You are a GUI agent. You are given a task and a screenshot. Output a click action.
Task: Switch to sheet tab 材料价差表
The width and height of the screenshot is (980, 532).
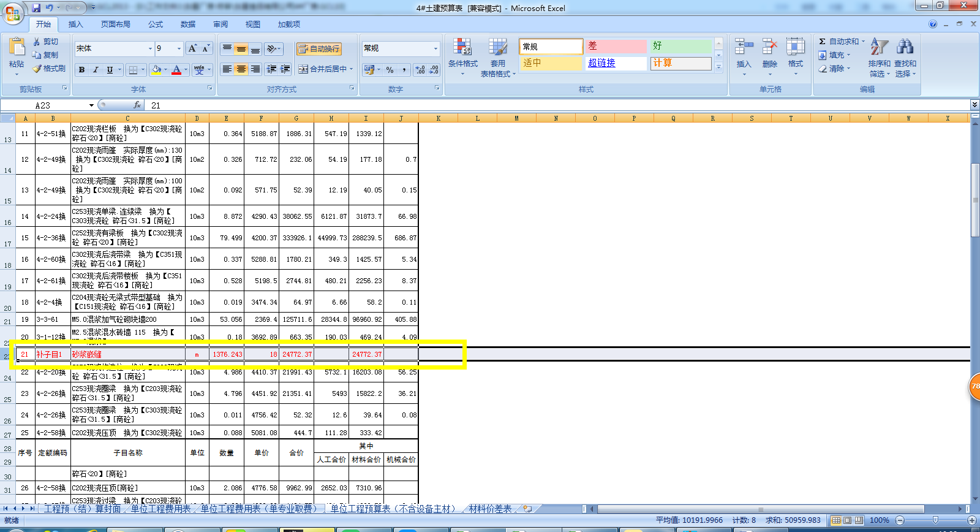click(491, 509)
